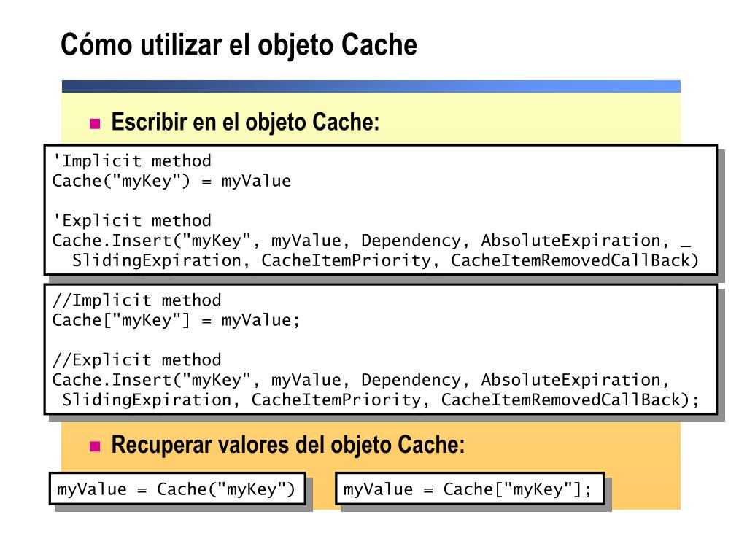
Task: Click the VB Cache.Insert line ending with underscore
Action: point(371,241)
